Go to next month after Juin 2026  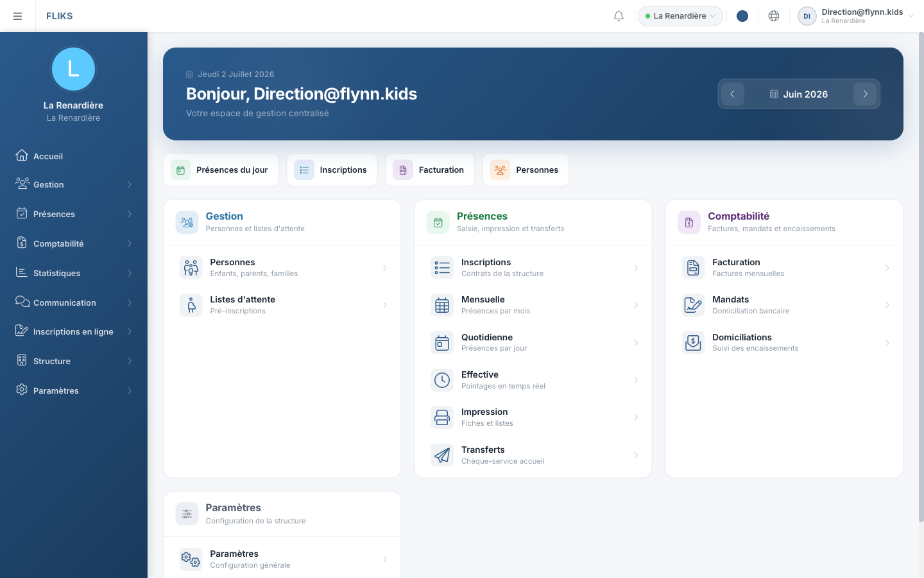pos(865,94)
